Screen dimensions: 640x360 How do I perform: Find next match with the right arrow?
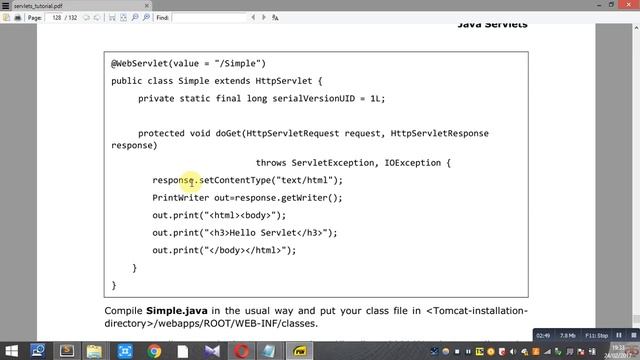pyautogui.click(x=264, y=17)
